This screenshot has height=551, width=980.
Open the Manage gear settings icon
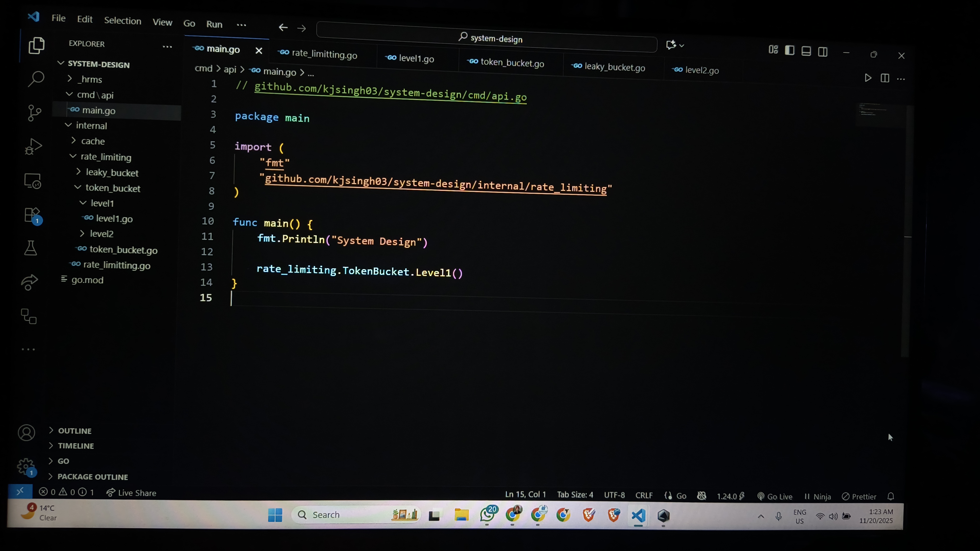26,466
